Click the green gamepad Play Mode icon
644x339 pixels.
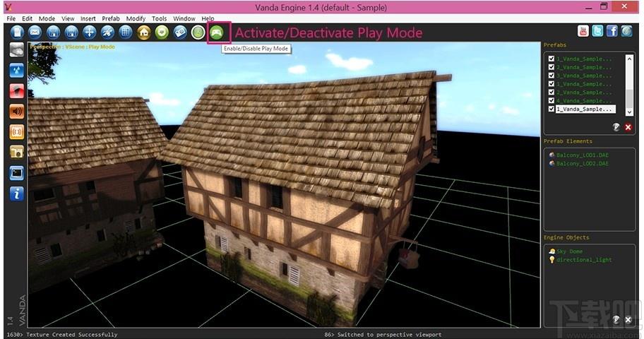click(x=217, y=32)
